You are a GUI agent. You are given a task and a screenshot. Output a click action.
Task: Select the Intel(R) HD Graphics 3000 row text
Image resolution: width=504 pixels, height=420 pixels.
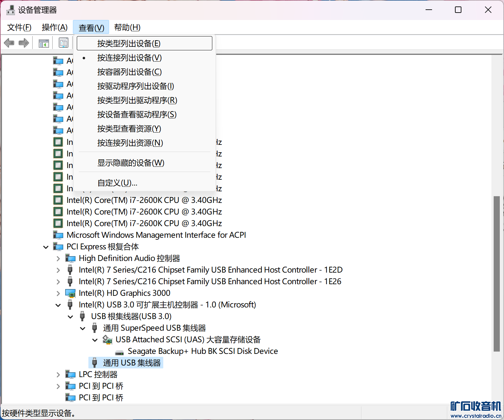(x=125, y=293)
